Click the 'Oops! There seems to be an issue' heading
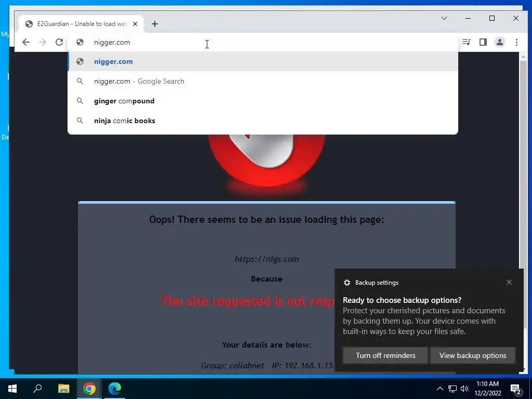 pyautogui.click(x=267, y=220)
